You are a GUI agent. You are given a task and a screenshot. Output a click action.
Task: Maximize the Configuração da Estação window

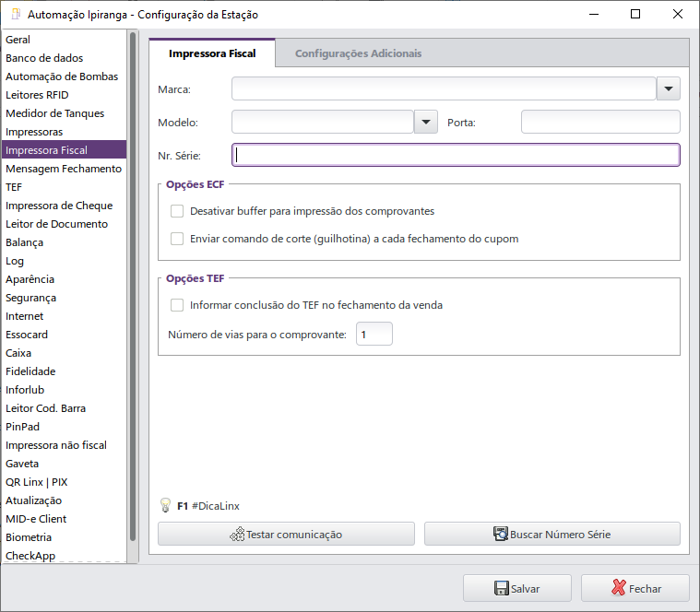(635, 14)
